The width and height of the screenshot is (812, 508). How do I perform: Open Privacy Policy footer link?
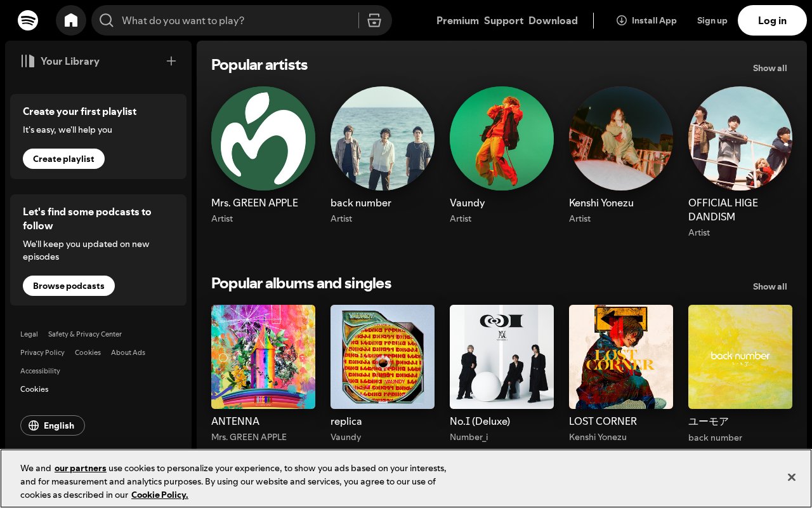tap(43, 352)
